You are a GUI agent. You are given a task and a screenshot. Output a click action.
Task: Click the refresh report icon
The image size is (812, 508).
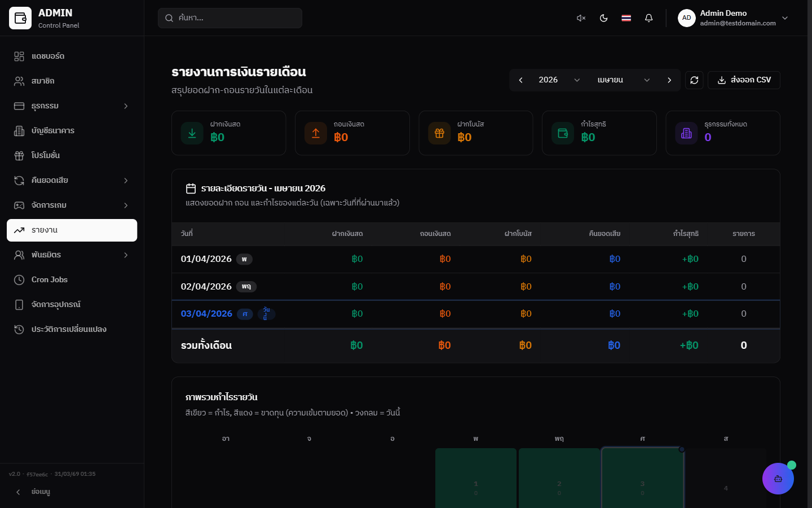pyautogui.click(x=694, y=80)
